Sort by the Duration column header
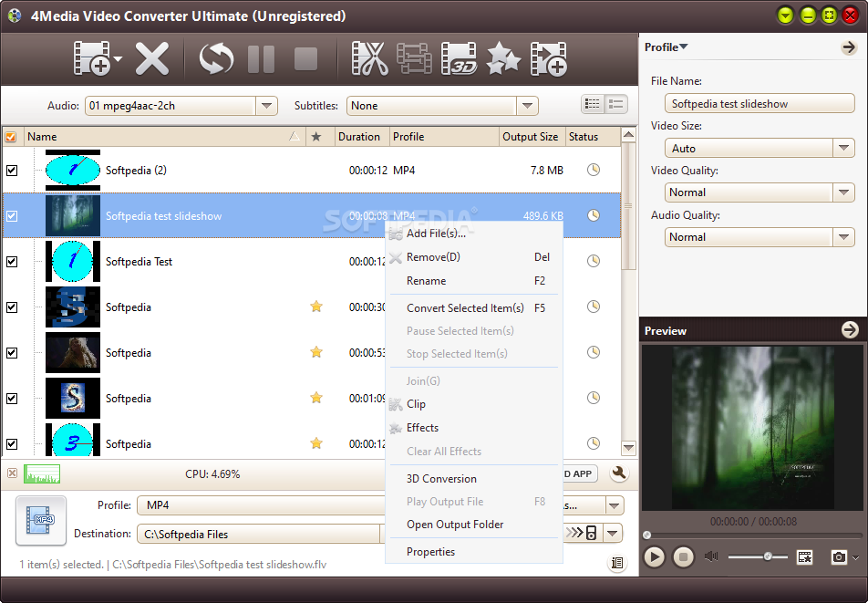This screenshot has height=603, width=868. click(361, 137)
